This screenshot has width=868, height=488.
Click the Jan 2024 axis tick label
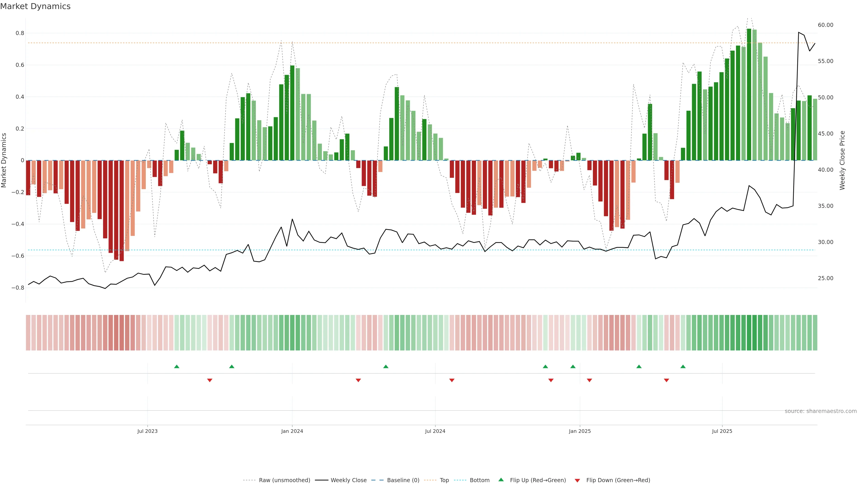click(x=292, y=431)
